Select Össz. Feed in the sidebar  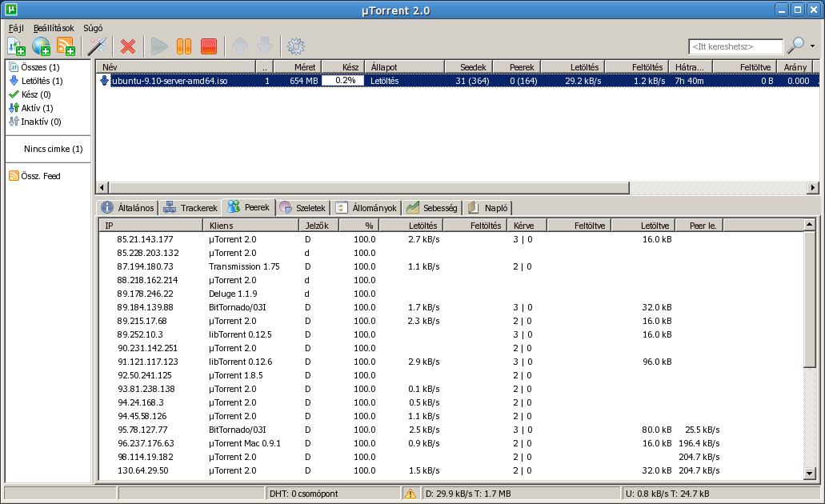point(41,176)
